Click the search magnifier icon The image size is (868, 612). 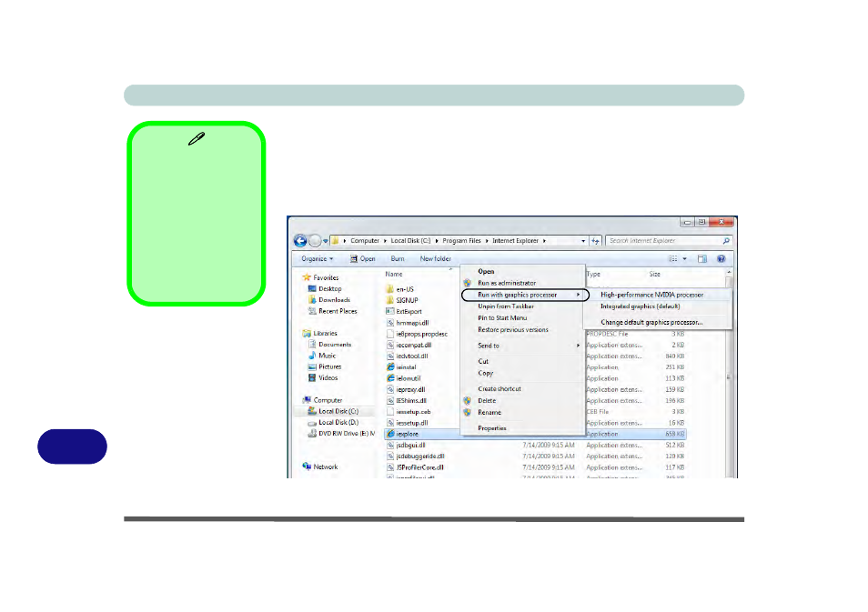726,241
